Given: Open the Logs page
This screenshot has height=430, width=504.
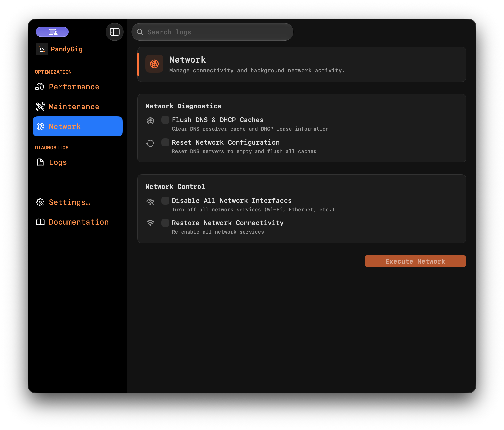Looking at the screenshot, I should coord(78,162).
